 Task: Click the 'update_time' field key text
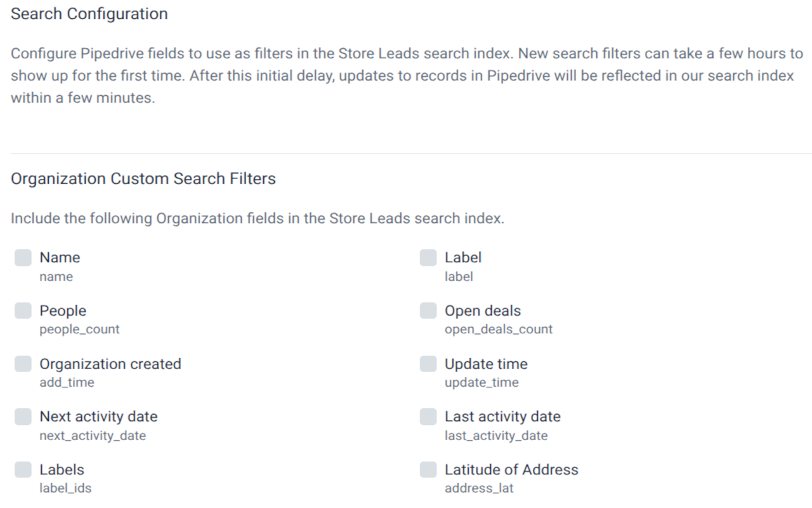[481, 382]
